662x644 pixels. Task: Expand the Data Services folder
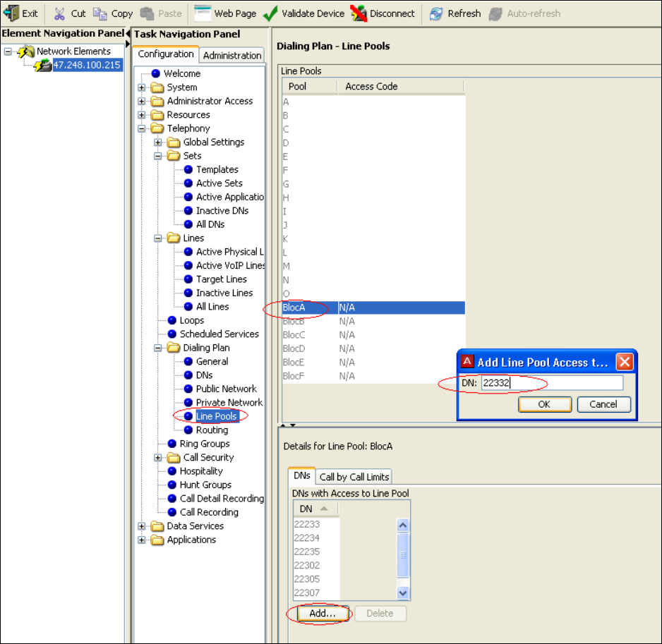(142, 526)
